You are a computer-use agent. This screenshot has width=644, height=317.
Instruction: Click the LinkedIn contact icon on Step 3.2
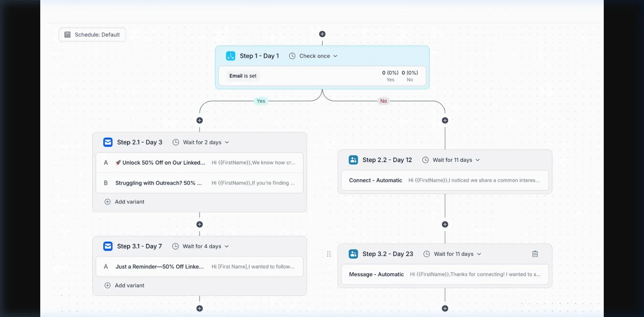(x=354, y=254)
